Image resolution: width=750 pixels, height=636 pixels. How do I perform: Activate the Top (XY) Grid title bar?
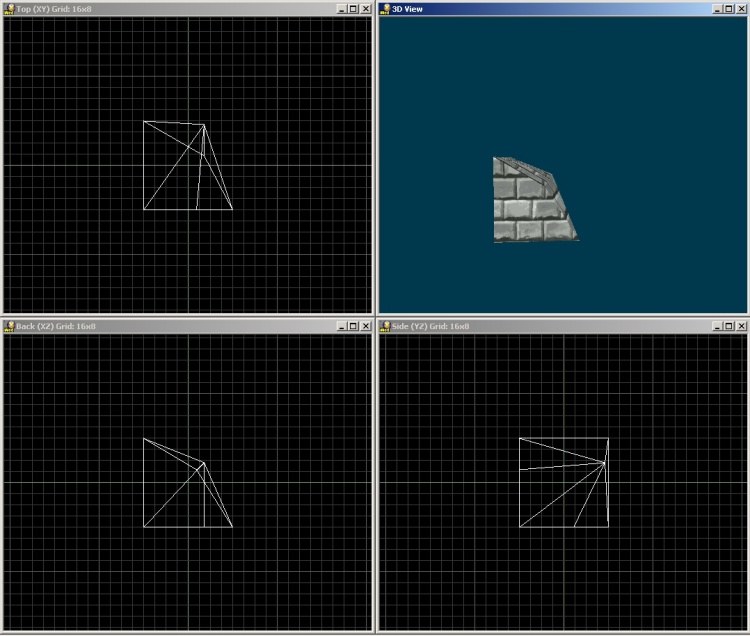(200, 8)
